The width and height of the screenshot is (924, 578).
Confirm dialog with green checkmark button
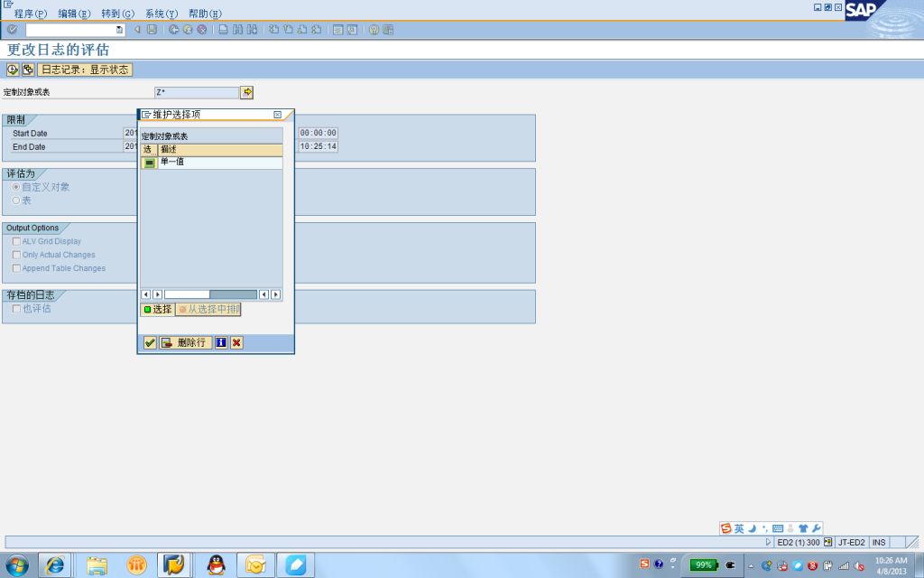(150, 342)
